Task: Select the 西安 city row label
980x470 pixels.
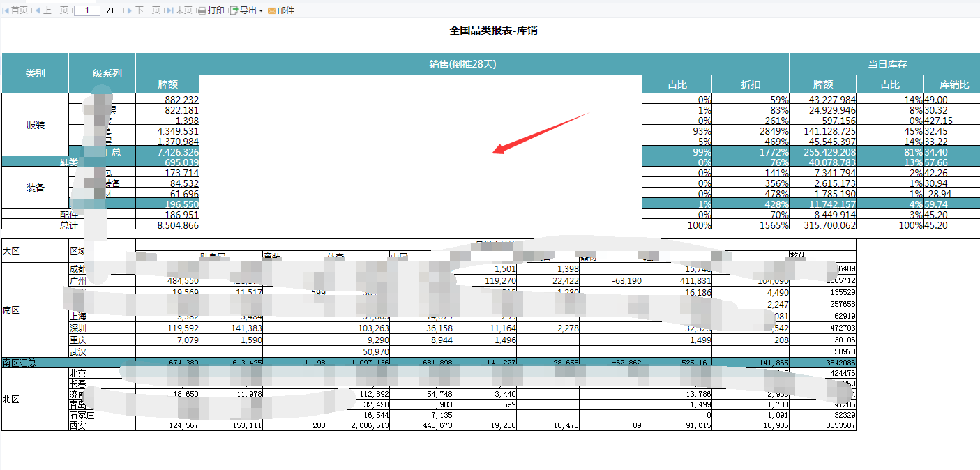Action: coord(77,425)
